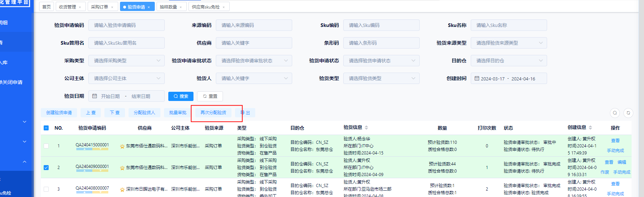
Task: Click the up-triangle bar under QA240415000001
Action: pos(84,149)
